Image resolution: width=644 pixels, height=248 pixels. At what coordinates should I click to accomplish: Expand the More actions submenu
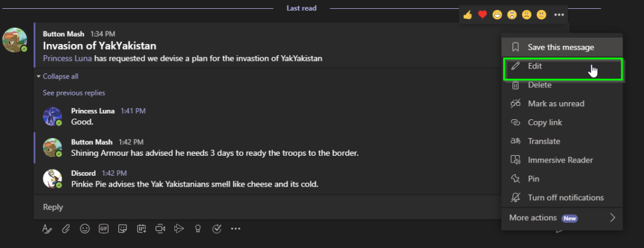(x=562, y=218)
